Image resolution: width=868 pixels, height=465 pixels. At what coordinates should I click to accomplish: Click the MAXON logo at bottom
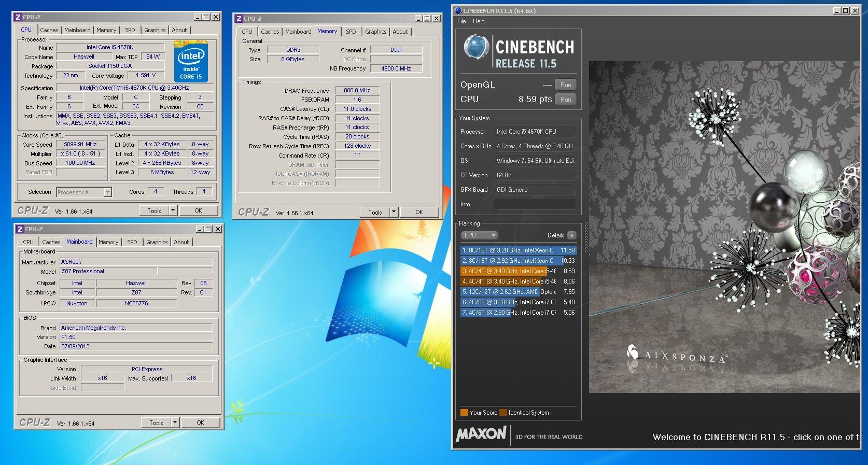tap(481, 434)
